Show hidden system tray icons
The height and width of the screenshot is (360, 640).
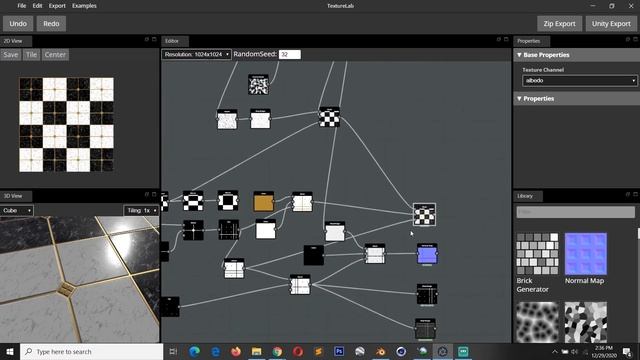point(555,351)
